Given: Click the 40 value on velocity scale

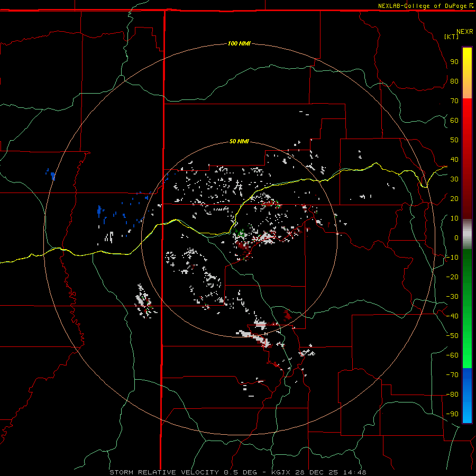Looking at the screenshot, I should click(x=454, y=159).
